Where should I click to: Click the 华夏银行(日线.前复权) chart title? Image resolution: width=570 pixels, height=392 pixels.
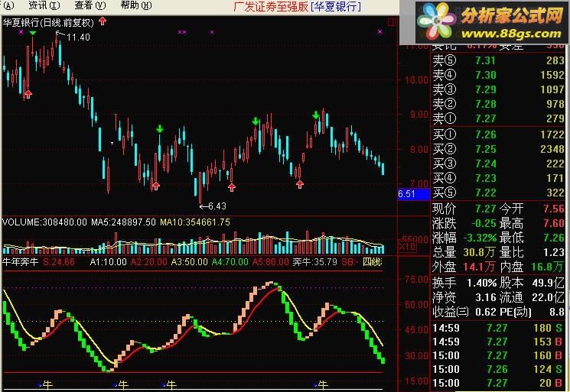coord(48,22)
